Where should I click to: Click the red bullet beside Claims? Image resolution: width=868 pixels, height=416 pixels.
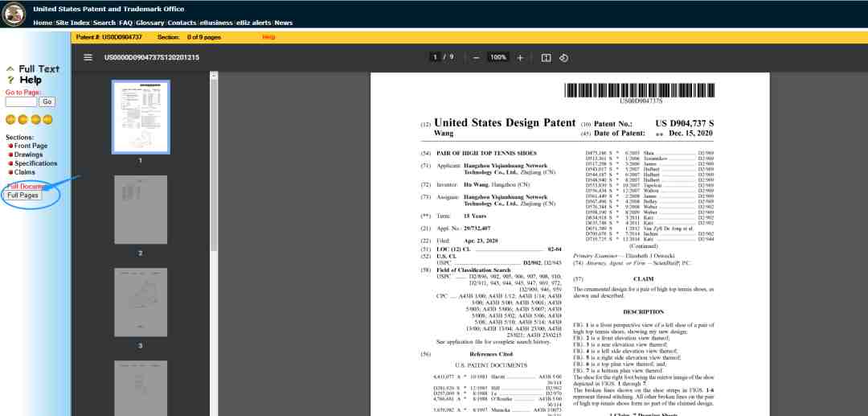pyautogui.click(x=10, y=173)
